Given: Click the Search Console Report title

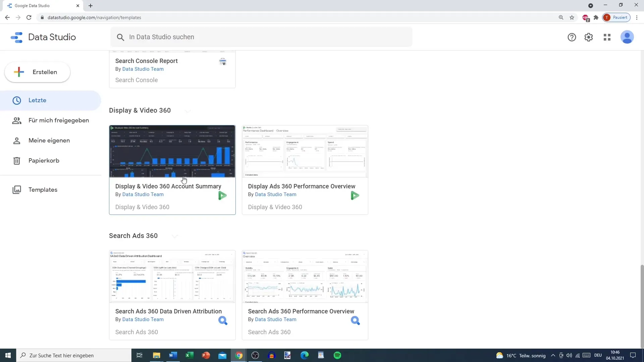Looking at the screenshot, I should pos(147,61).
